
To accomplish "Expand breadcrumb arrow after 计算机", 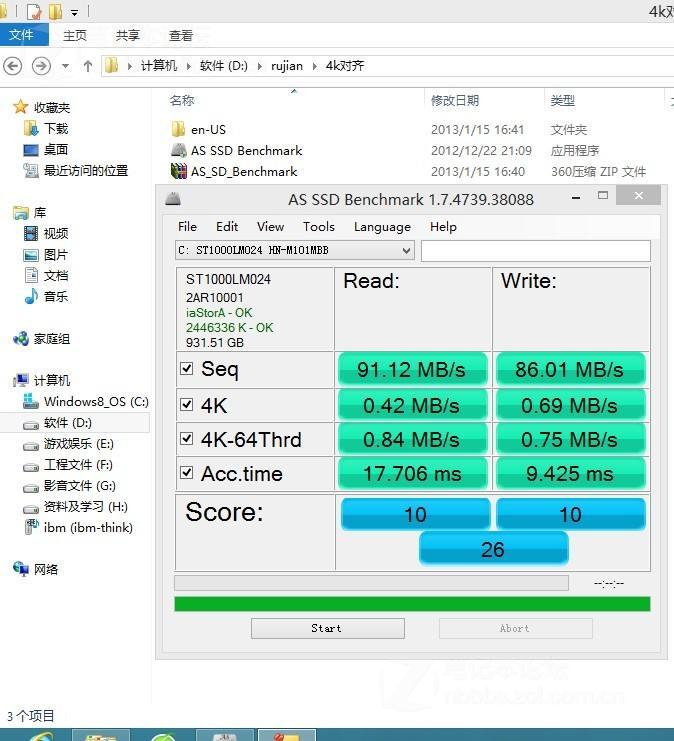I will click(189, 66).
